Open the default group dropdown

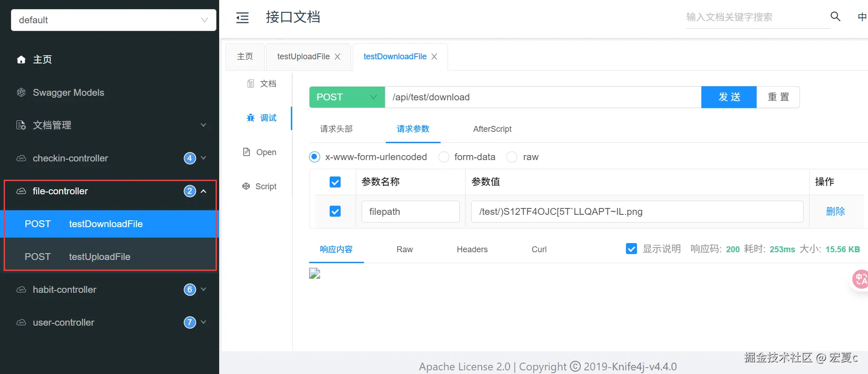point(114,20)
